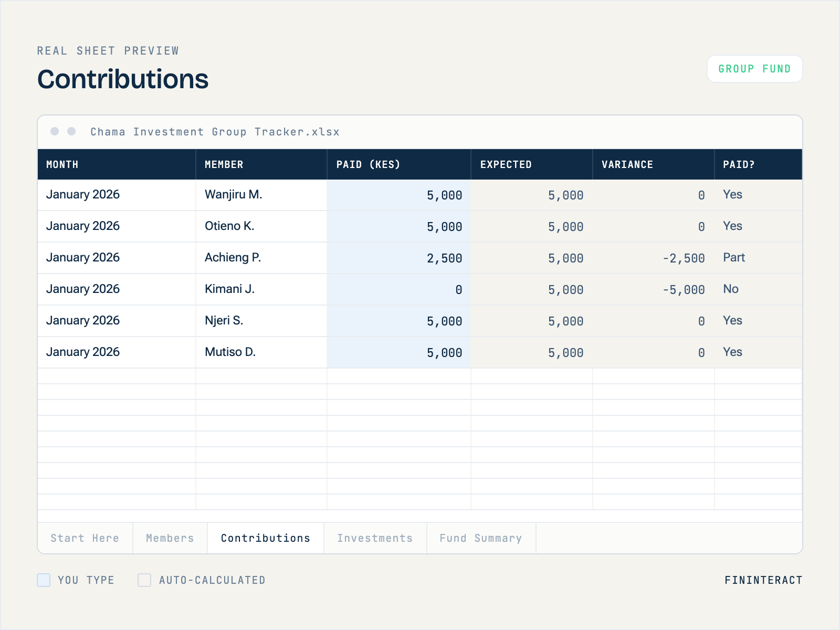Select the Wanjiru M. member cell

(x=261, y=195)
